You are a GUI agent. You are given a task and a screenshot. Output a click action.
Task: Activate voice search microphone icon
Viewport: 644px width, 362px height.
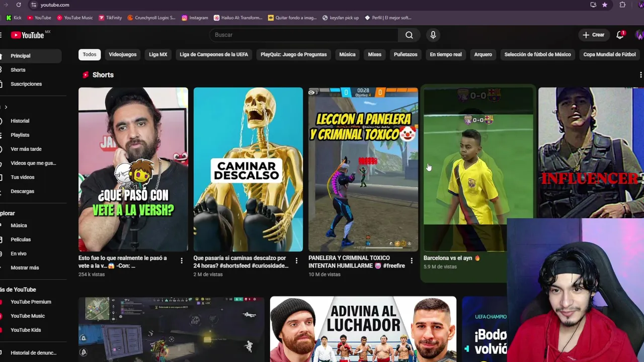tap(433, 35)
